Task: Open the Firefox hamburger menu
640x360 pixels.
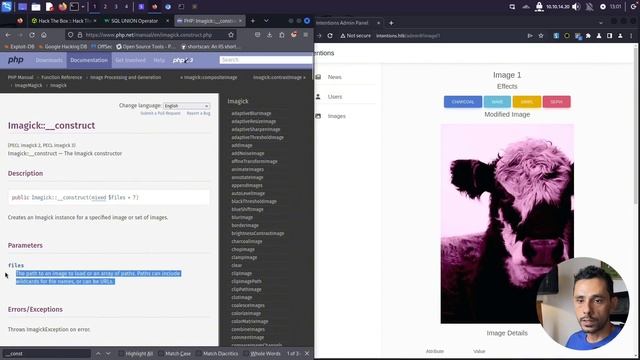Action: pyautogui.click(x=306, y=36)
